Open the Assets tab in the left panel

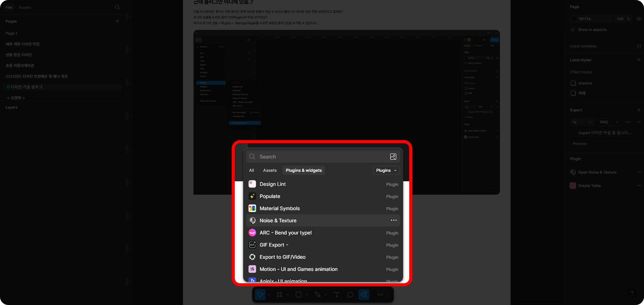tap(25, 7)
